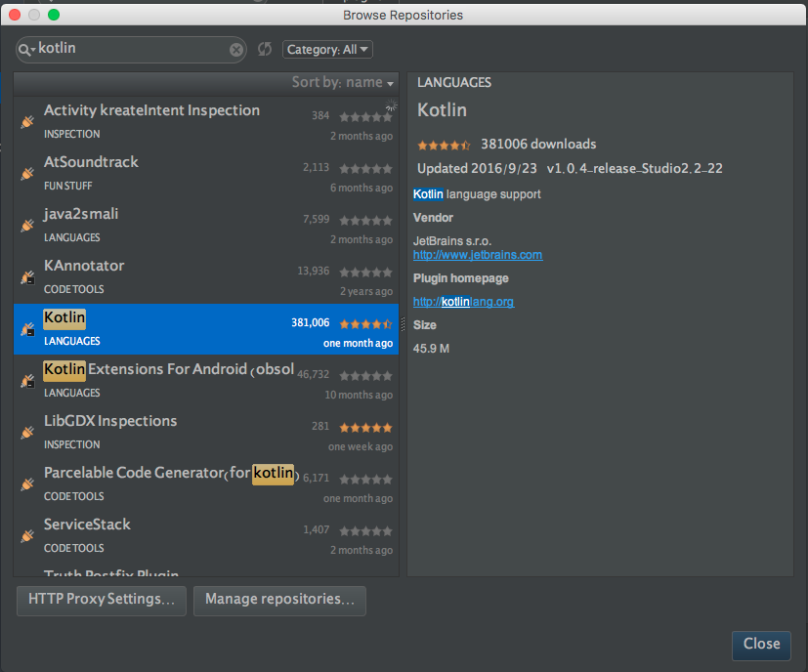Click the 'Updated 2016/9/23' text
The width and height of the screenshot is (808, 672).
point(477,169)
